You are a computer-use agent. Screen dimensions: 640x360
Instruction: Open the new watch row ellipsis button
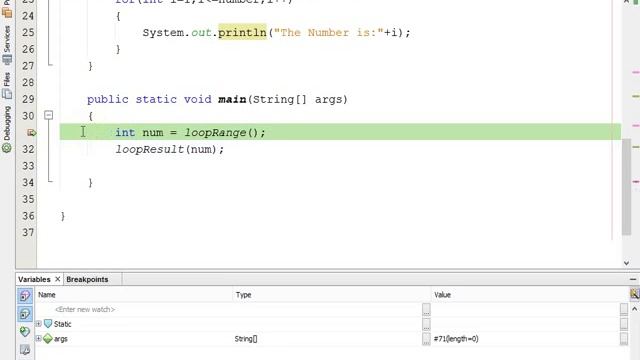coord(426,309)
